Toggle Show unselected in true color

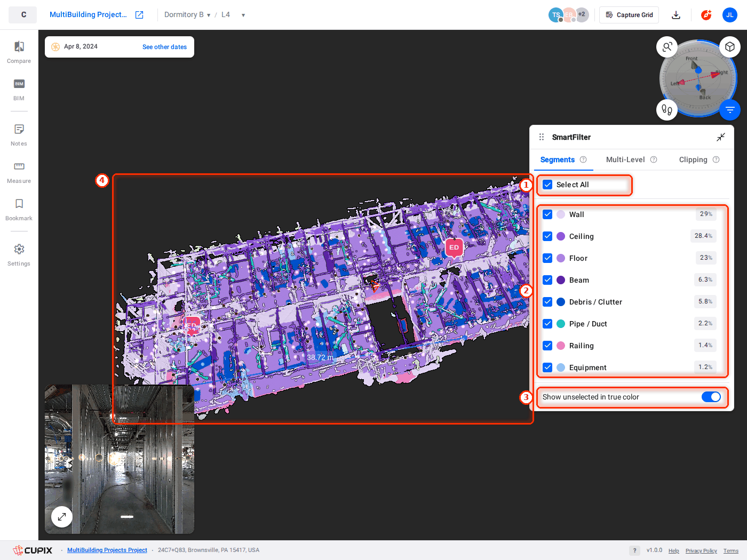pyautogui.click(x=711, y=397)
